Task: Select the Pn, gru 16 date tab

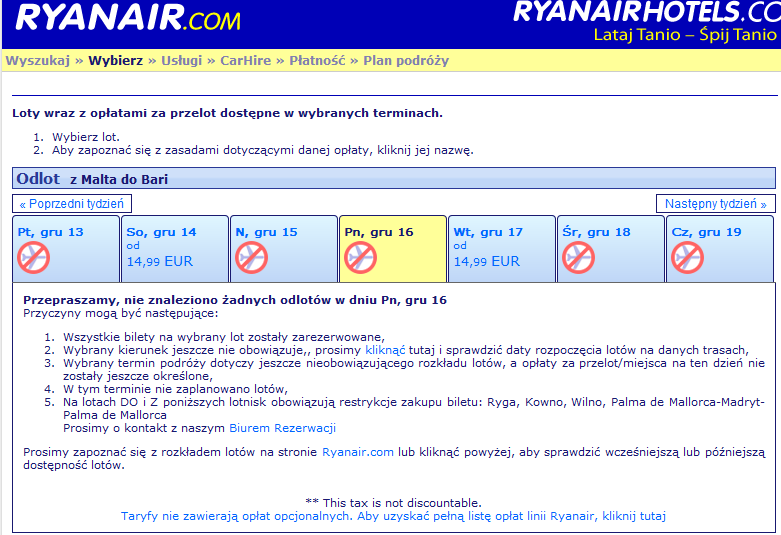Action: pyautogui.click(x=393, y=249)
